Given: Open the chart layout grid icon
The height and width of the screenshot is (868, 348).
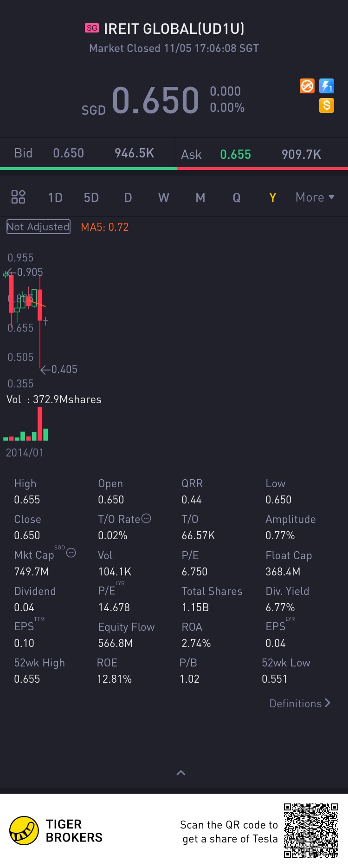Looking at the screenshot, I should pyautogui.click(x=18, y=197).
